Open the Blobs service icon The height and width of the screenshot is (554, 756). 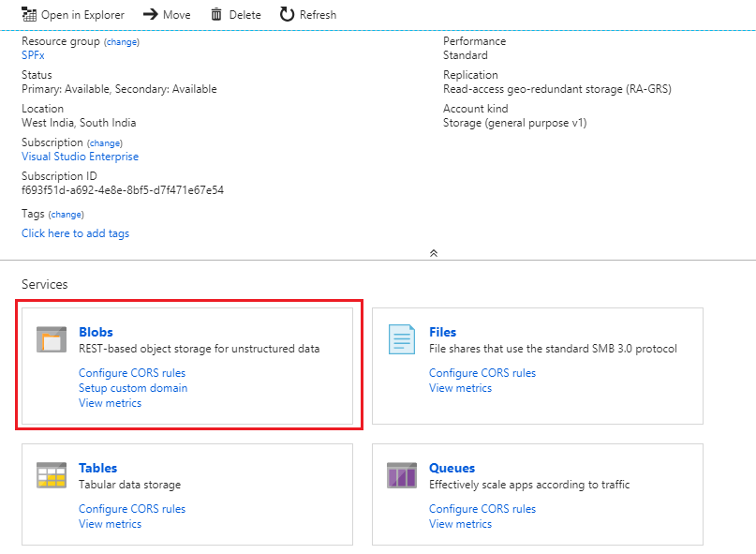click(x=52, y=339)
